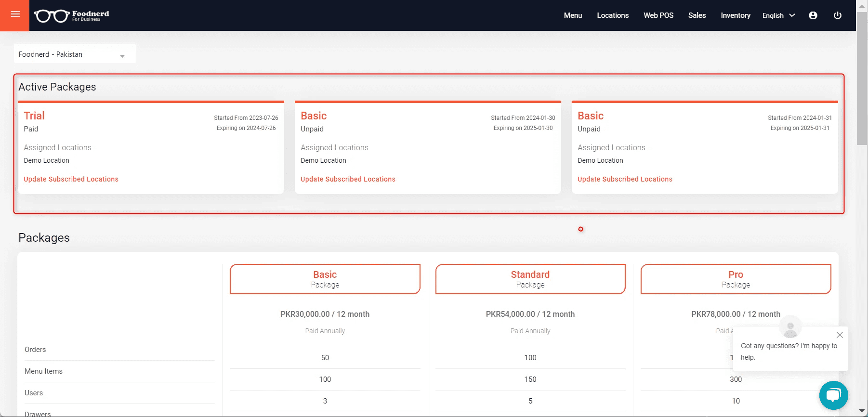Open the live chat bubble button
The image size is (868, 417).
(833, 395)
